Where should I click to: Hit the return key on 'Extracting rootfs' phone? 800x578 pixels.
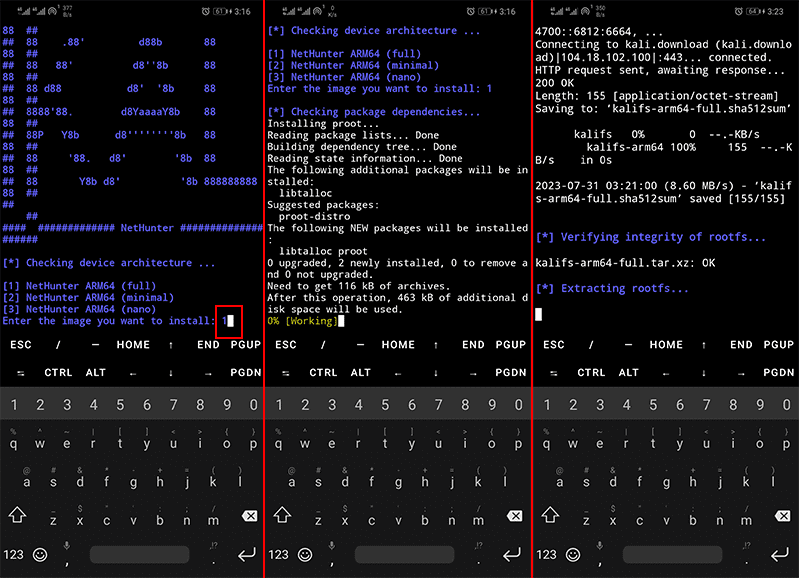[x=780, y=554]
